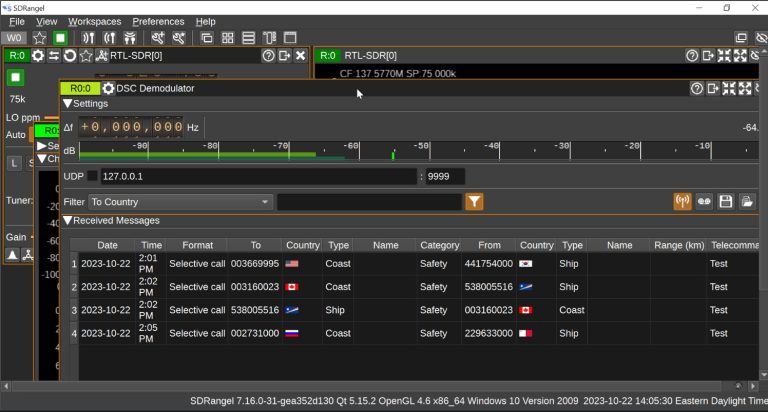Click the orange filter funnel button

coord(474,201)
